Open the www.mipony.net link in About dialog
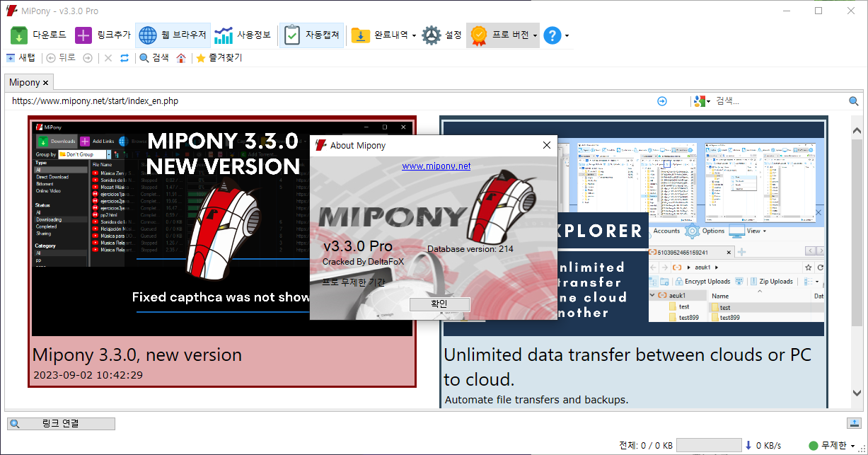868x455 pixels. 436,166
